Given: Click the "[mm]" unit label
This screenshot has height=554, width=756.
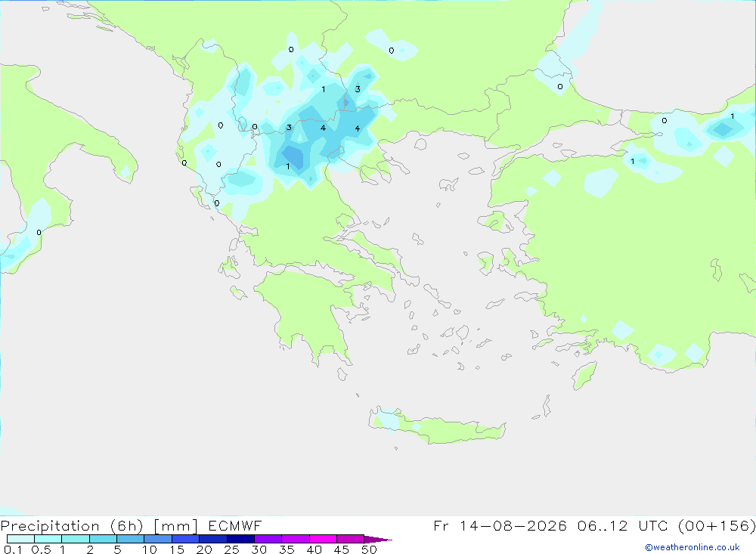Looking at the screenshot, I should click(x=175, y=526).
